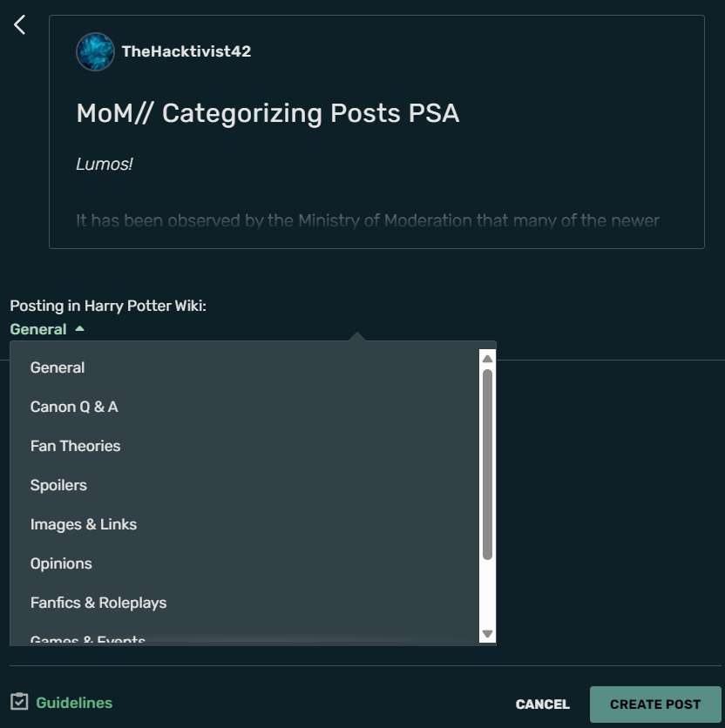
Task: Click the scrollbar down arrow in category list
Action: (x=486, y=634)
